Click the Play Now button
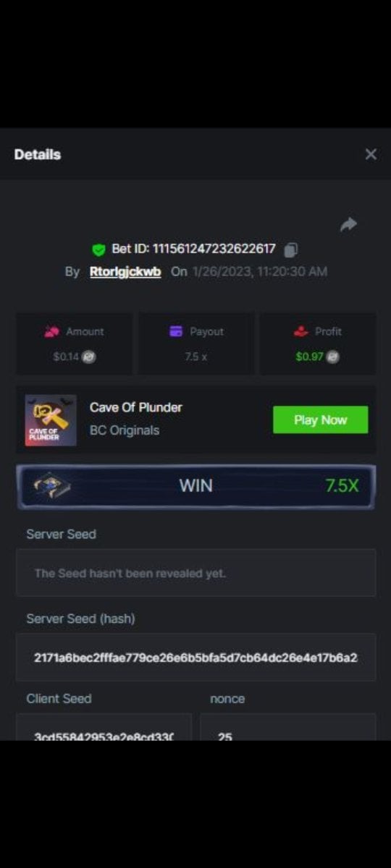Viewport: 391px width, 868px height. [320, 420]
